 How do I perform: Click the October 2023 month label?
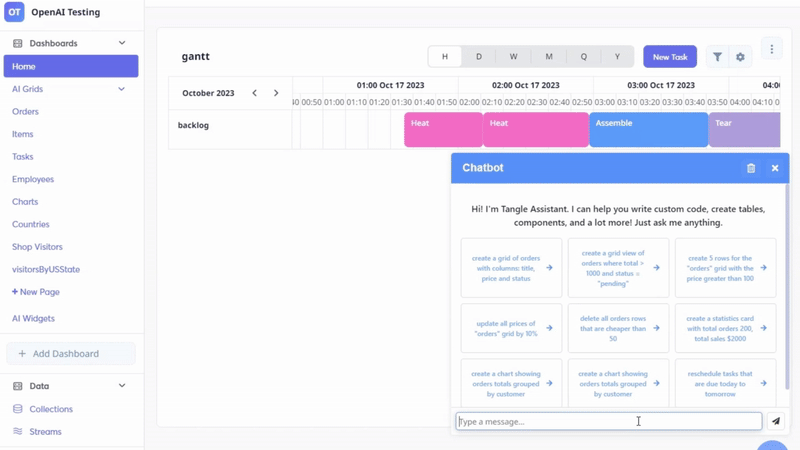click(208, 93)
